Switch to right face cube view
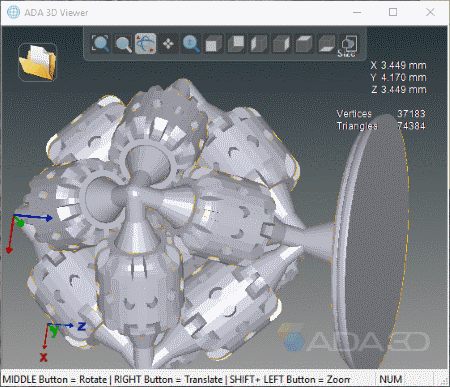Screen dimensions: 450x387 281,44
